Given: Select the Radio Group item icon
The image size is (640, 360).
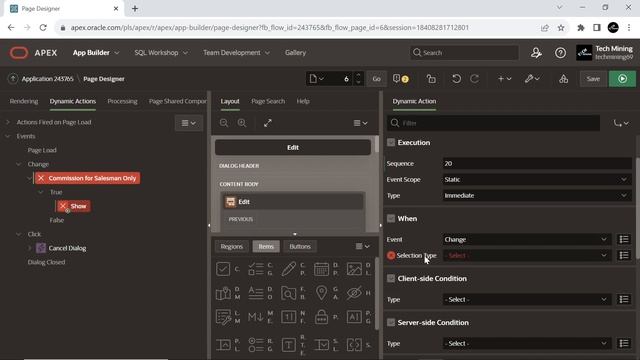Looking at the screenshot, I should [256, 345].
